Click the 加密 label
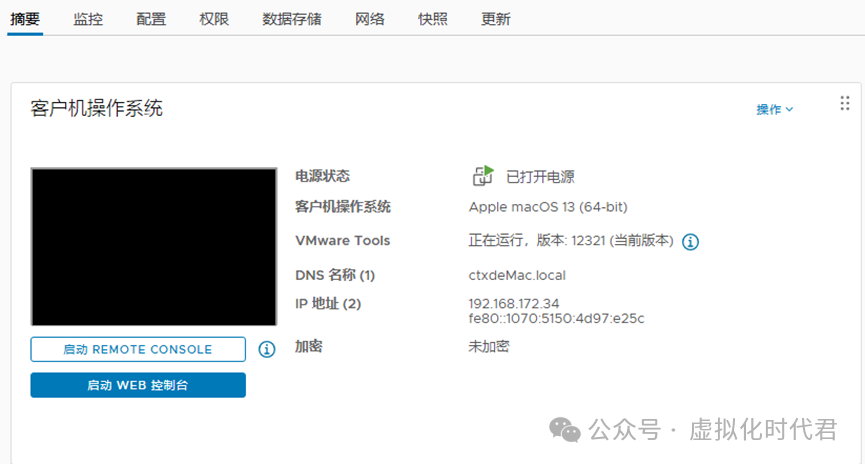This screenshot has width=865, height=464. pyautogui.click(x=308, y=346)
